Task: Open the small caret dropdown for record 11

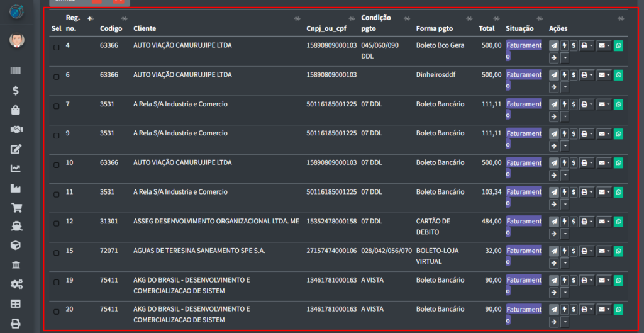Action: 564,204
